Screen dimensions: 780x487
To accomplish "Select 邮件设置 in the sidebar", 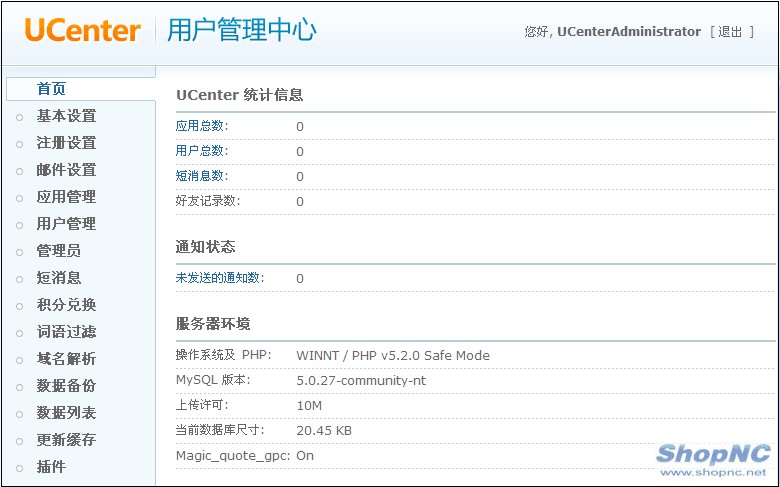I will 66,170.
